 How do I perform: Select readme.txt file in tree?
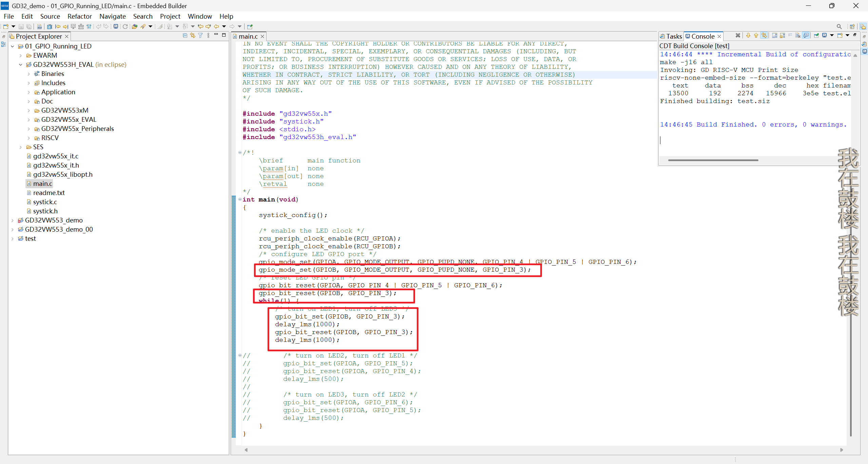(x=49, y=193)
